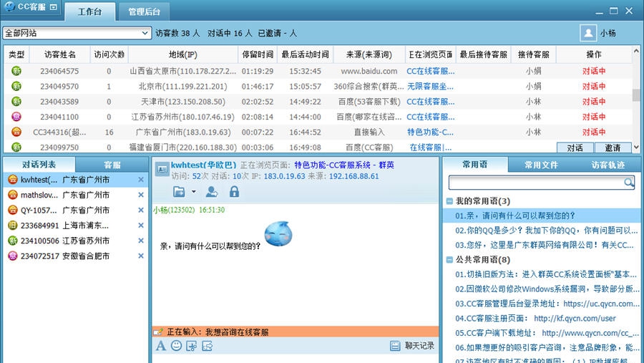Switch to 管理后台 tab
This screenshot has height=363, width=644.
point(144,11)
